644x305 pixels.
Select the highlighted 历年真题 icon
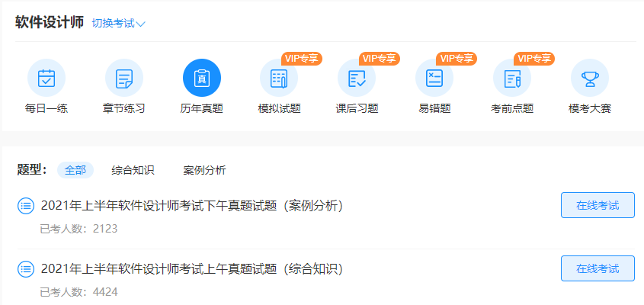click(202, 78)
